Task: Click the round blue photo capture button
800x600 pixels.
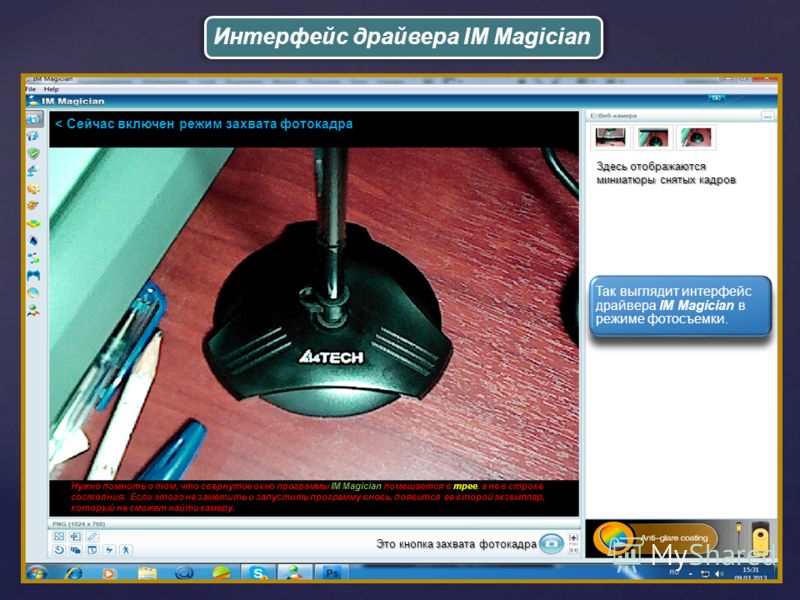Action: 552,544
